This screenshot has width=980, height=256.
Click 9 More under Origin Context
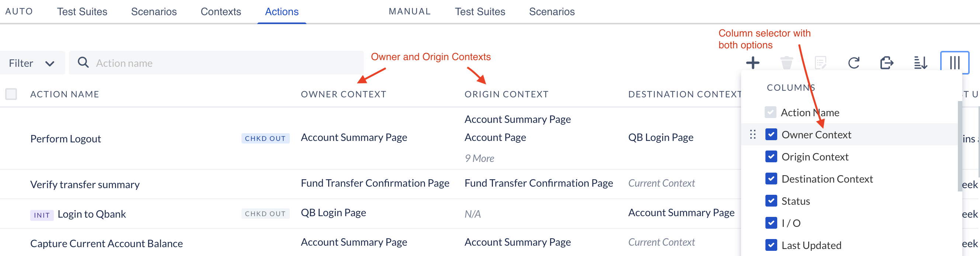click(479, 158)
